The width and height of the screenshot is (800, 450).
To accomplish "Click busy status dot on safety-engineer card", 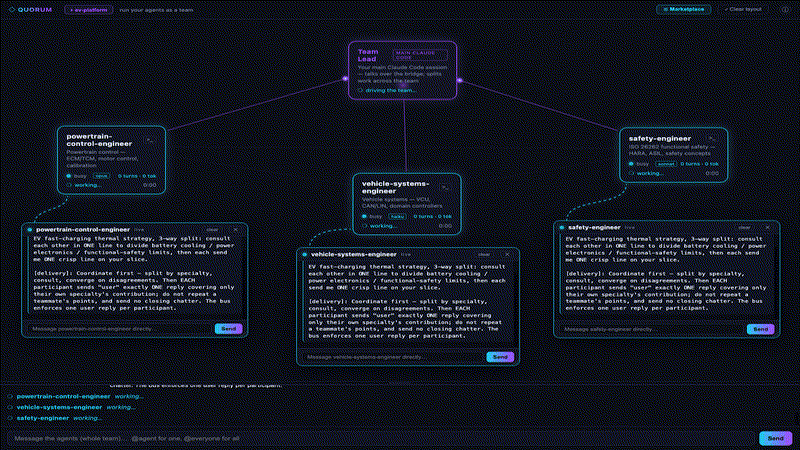I will pyautogui.click(x=631, y=164).
